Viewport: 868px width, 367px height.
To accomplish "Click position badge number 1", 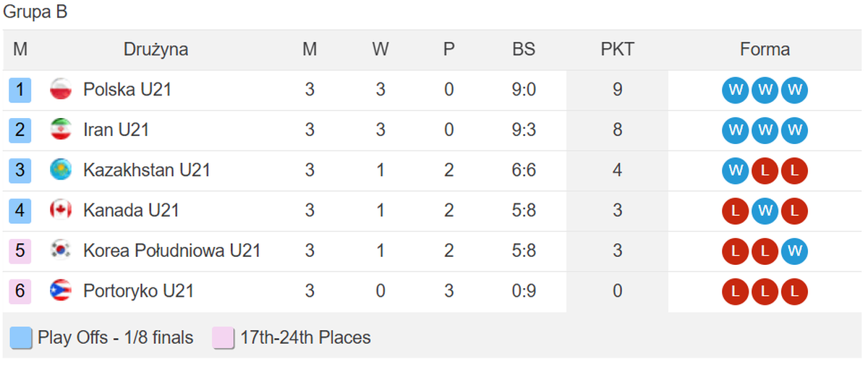I will [20, 90].
